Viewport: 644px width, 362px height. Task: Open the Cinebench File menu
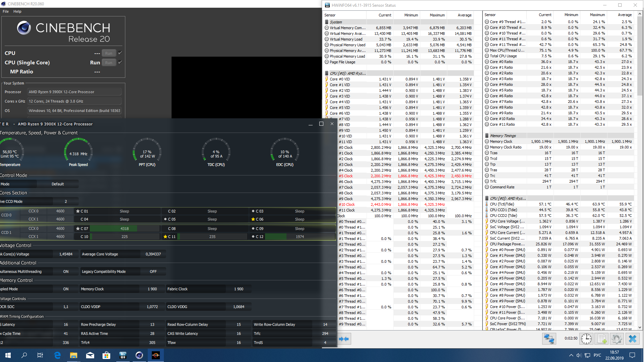6,11
